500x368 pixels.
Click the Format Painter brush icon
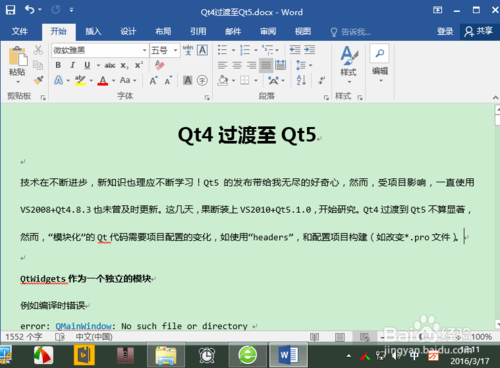pos(39,80)
